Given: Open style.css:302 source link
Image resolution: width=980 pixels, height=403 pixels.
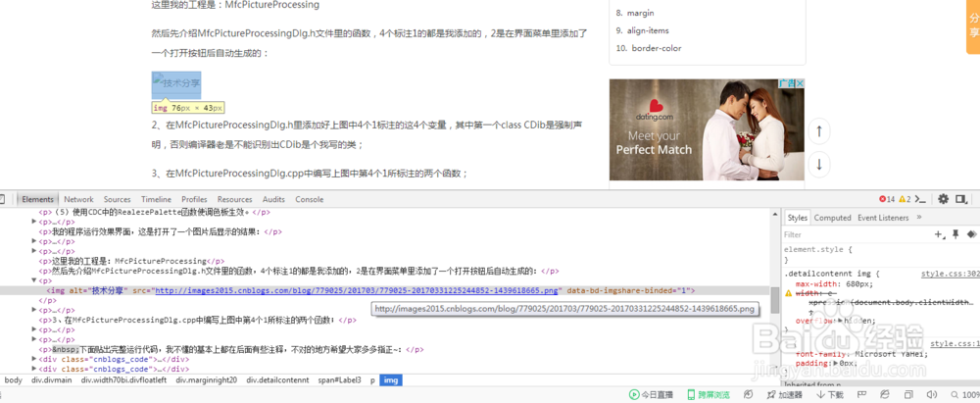Looking at the screenshot, I should tap(951, 274).
